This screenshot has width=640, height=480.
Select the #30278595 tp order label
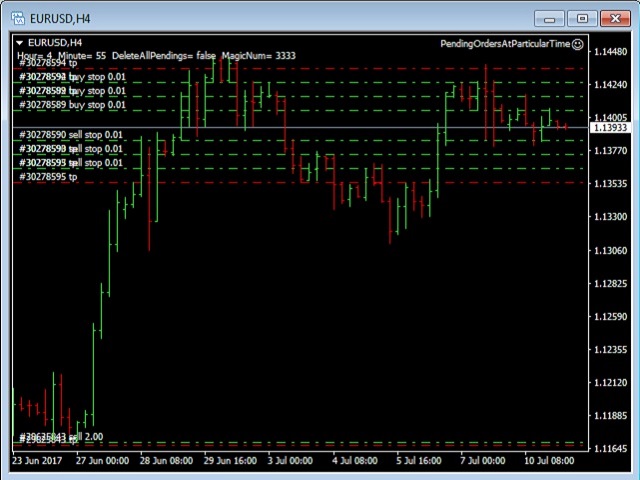click(48, 177)
